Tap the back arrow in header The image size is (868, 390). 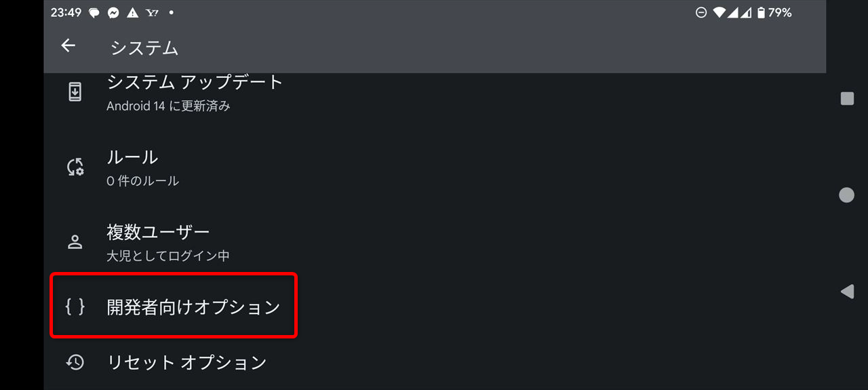pyautogui.click(x=68, y=45)
